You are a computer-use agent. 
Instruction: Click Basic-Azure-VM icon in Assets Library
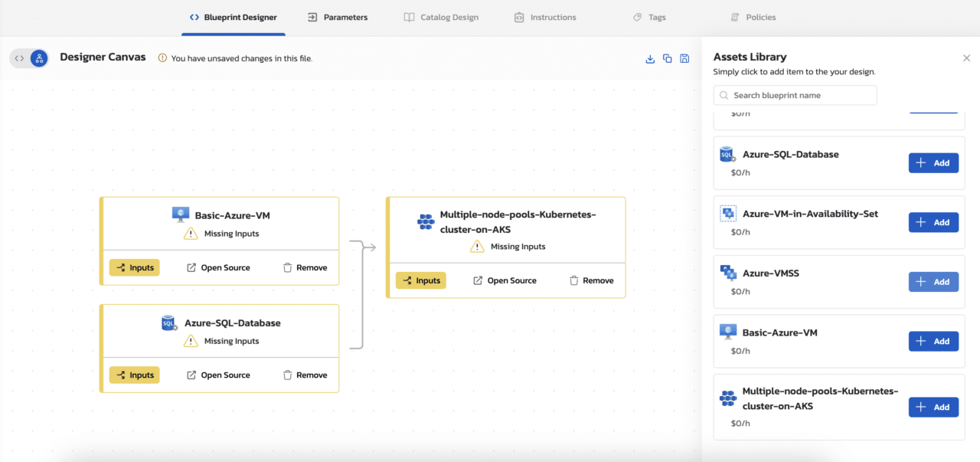point(727,332)
